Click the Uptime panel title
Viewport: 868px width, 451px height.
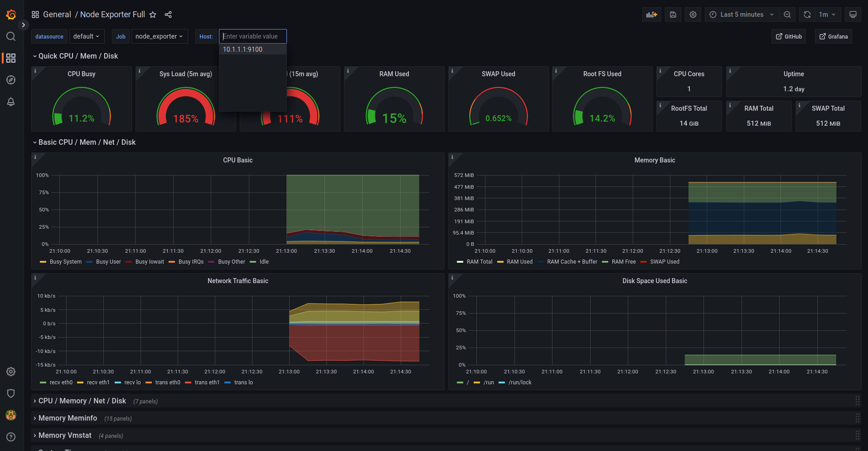[x=794, y=74]
